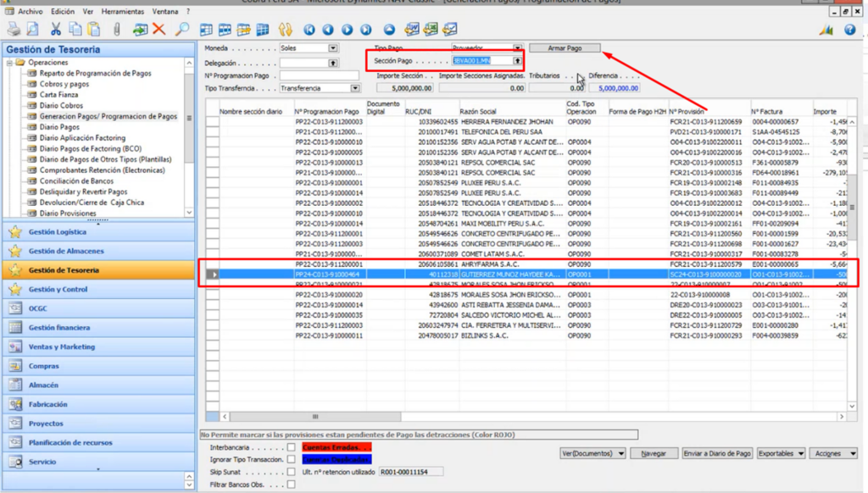
Task: Go to next record in the toolbar
Action: 347,30
